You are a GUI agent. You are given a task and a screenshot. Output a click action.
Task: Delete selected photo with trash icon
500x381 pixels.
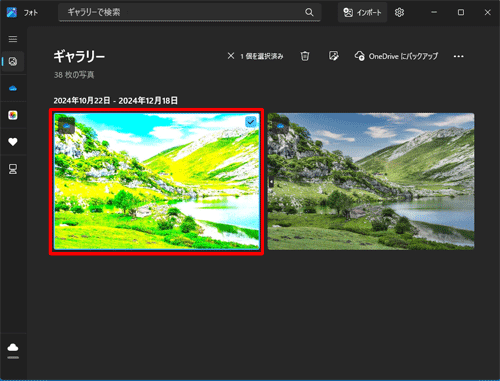(x=305, y=56)
